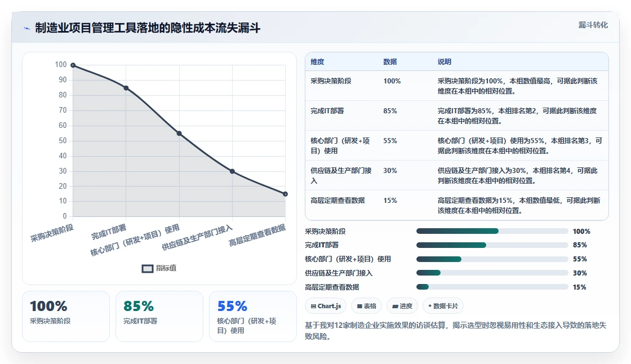Click the 85% 完成IT部署 stat card
The image size is (631, 364).
pyautogui.click(x=159, y=317)
